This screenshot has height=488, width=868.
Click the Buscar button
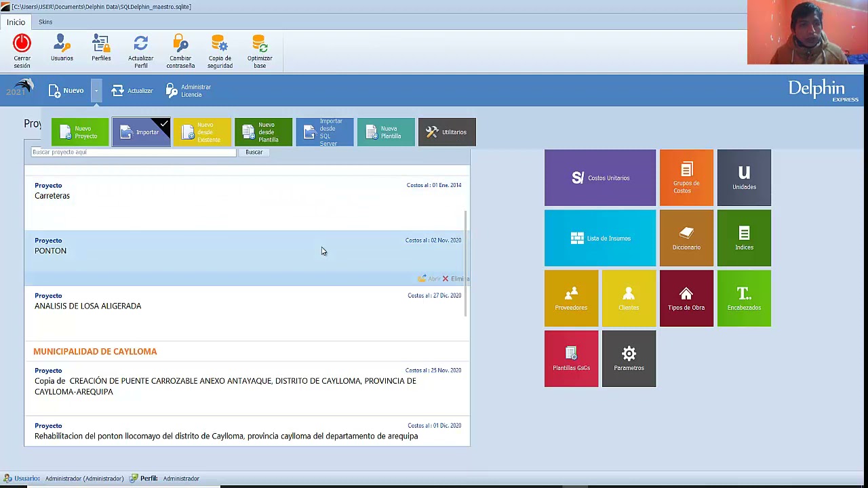[254, 152]
